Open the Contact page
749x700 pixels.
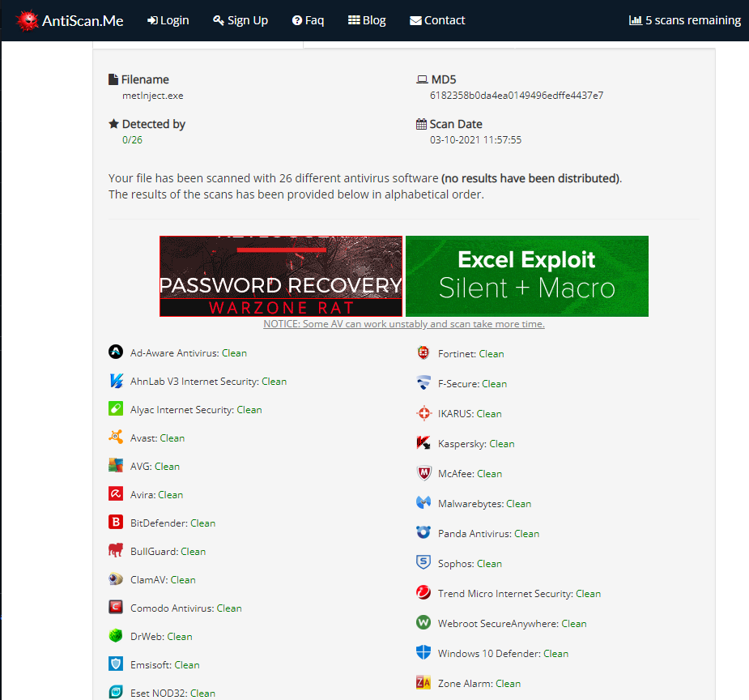[437, 20]
